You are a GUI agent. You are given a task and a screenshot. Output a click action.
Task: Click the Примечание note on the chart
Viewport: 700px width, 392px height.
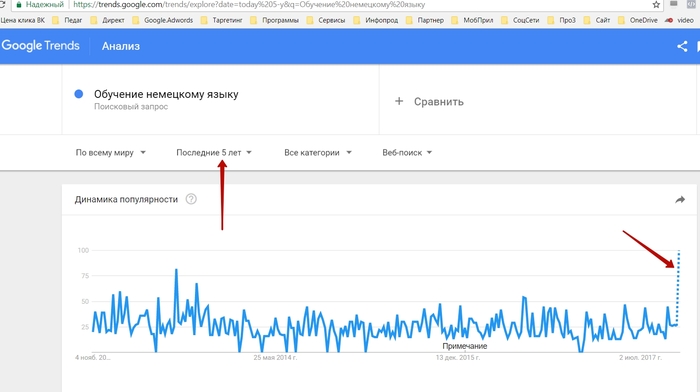click(464, 346)
